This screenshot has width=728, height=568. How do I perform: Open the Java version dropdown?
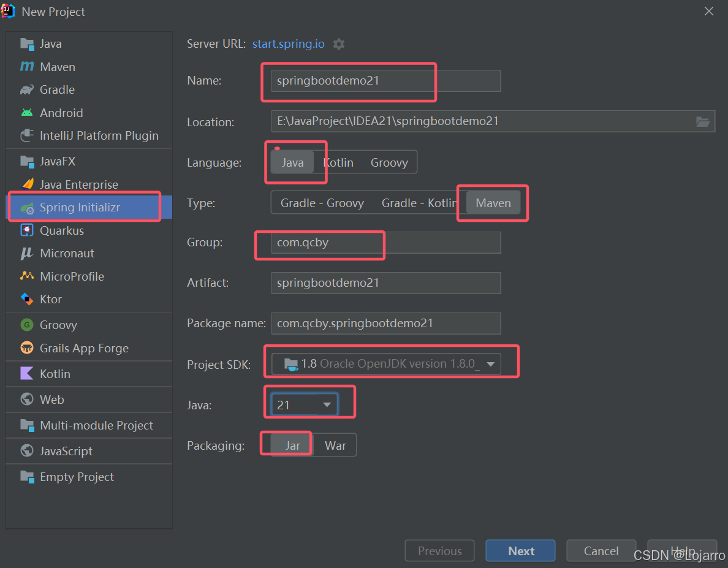pos(305,405)
